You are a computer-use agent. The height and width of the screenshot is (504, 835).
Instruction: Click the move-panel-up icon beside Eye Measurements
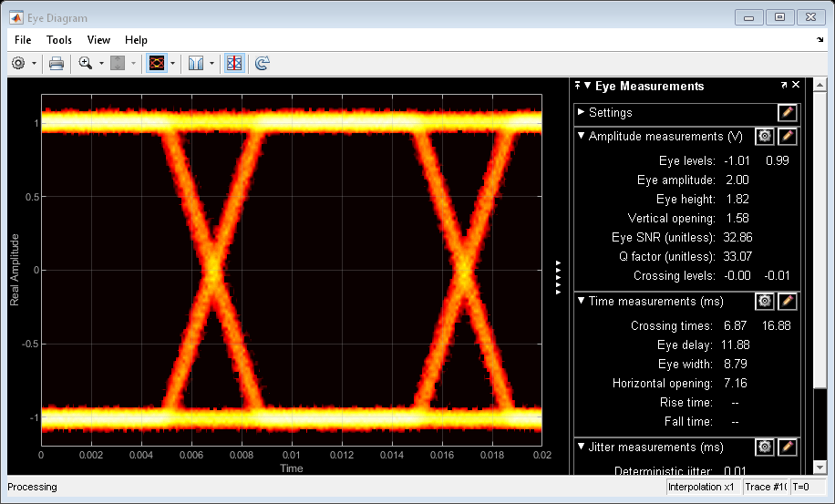pyautogui.click(x=577, y=85)
